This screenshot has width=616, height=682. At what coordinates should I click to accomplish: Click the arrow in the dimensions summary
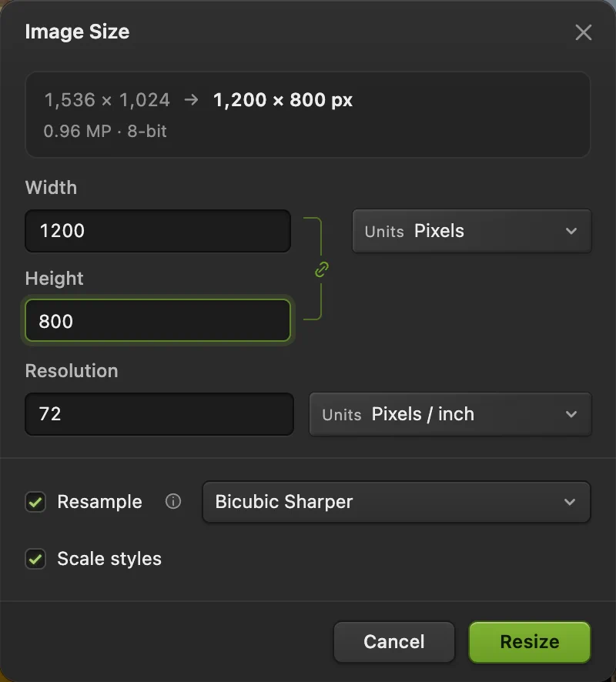click(191, 100)
